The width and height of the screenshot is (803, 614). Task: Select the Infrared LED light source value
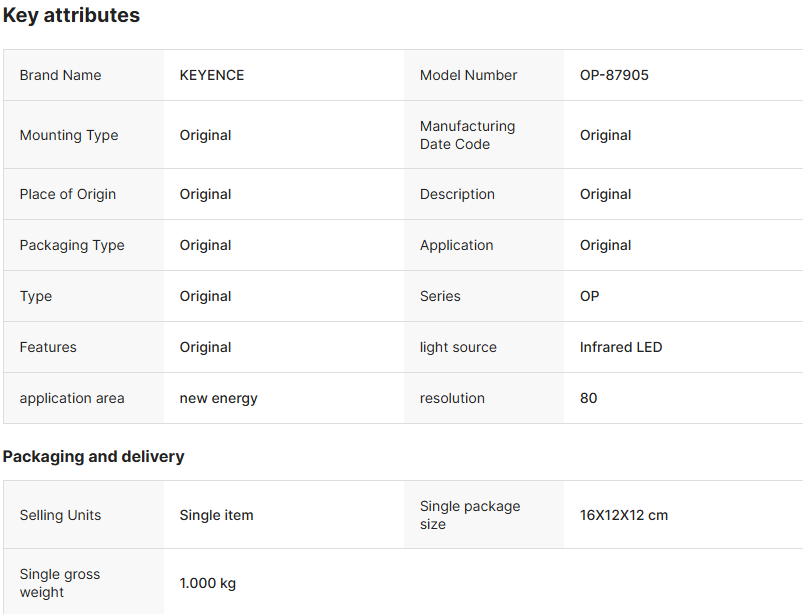point(621,347)
